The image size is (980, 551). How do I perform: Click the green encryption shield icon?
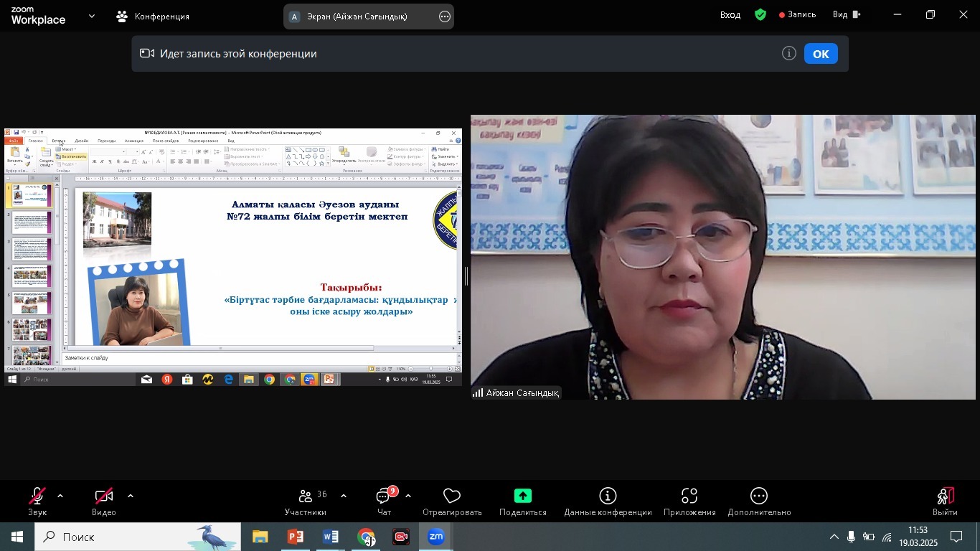760,14
